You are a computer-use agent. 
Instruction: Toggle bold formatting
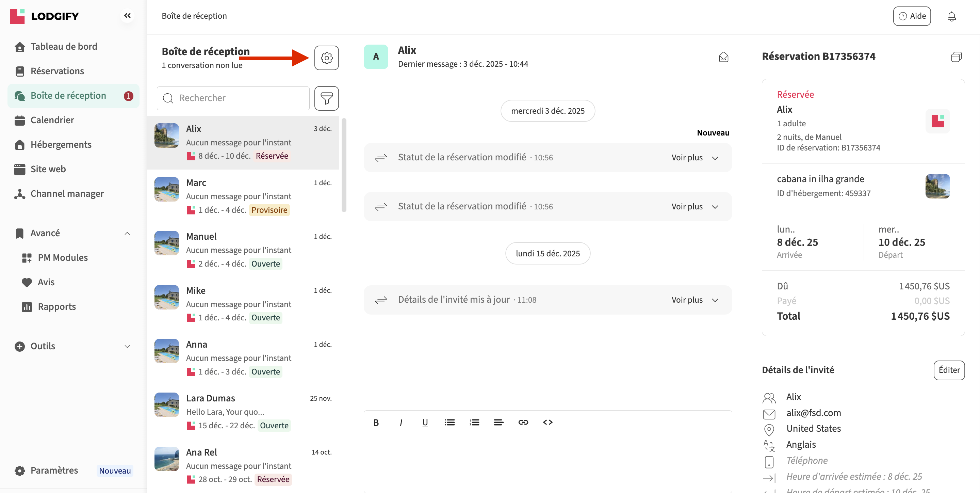pyautogui.click(x=376, y=422)
